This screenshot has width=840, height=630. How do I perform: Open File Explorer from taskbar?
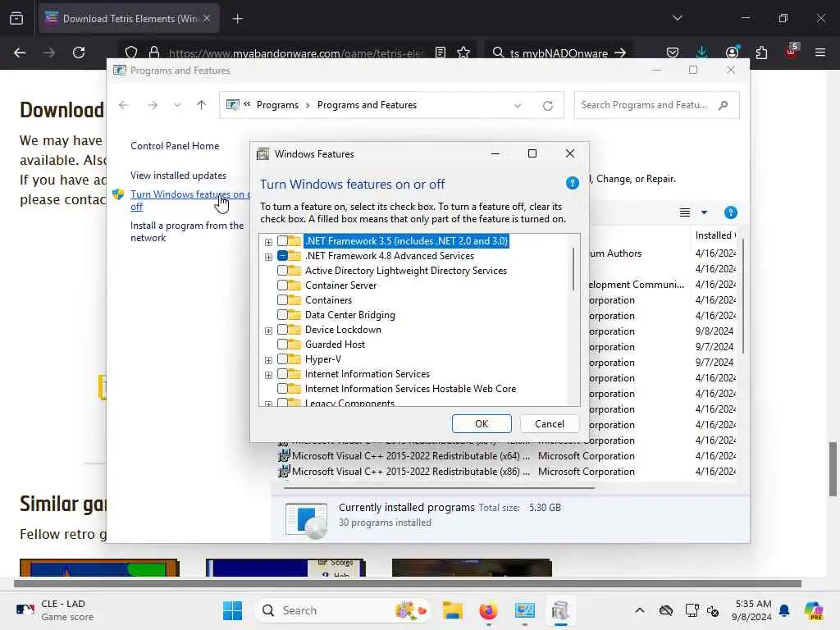[x=453, y=610]
